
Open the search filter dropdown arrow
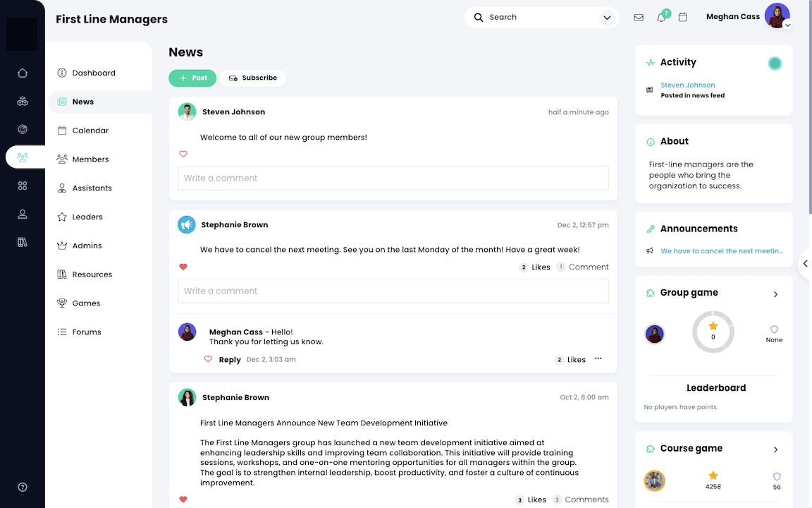pyautogui.click(x=607, y=17)
